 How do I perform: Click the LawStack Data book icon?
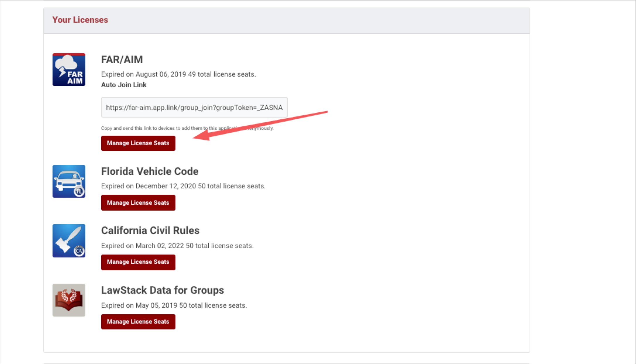tap(69, 300)
